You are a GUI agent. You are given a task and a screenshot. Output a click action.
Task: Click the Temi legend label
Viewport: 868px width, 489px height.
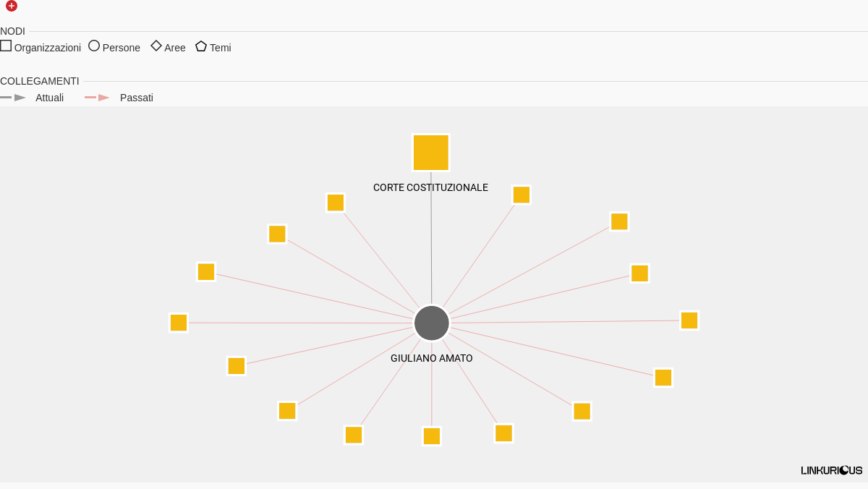tap(221, 48)
